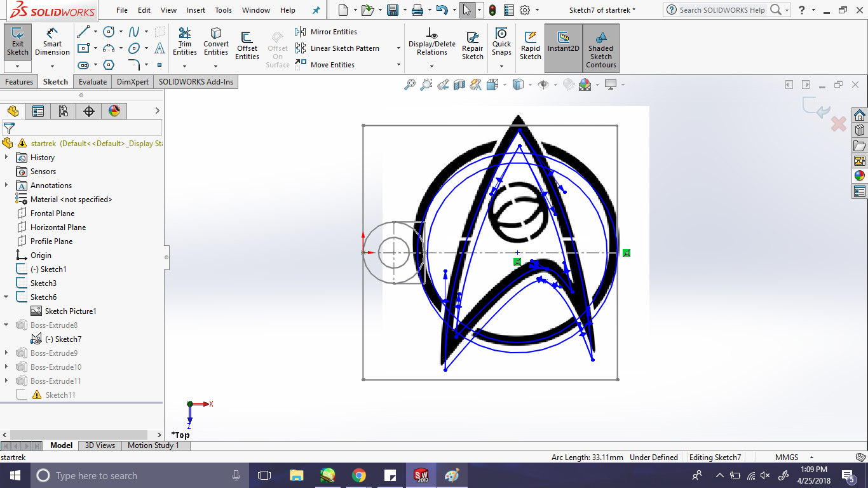Open the Options gear icon
The width and height of the screenshot is (868, 488).
pos(525,10)
